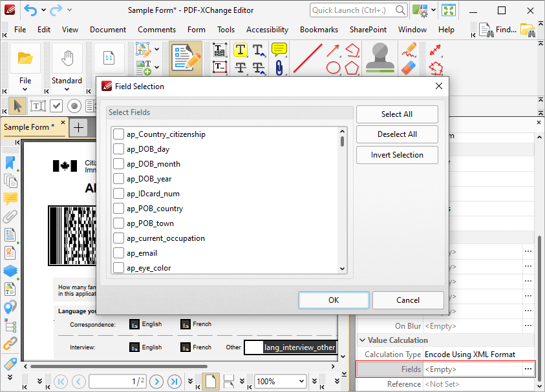Viewport: 545px width, 392px height.
Task: Select the Standard hand tool
Action: coord(67,58)
